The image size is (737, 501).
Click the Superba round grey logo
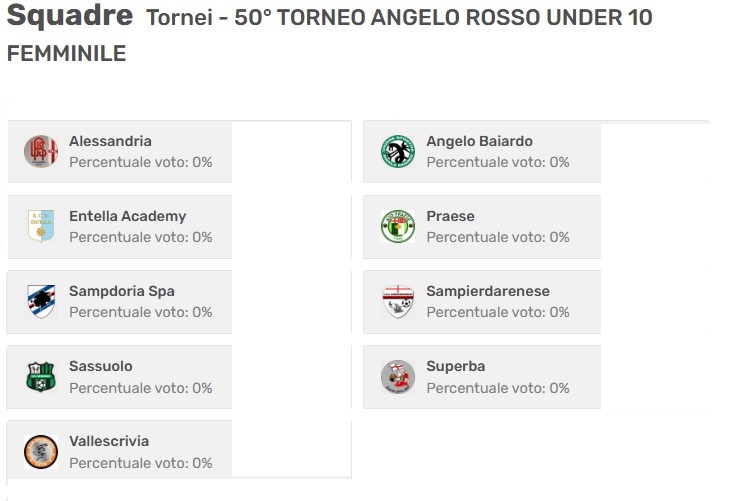398,376
